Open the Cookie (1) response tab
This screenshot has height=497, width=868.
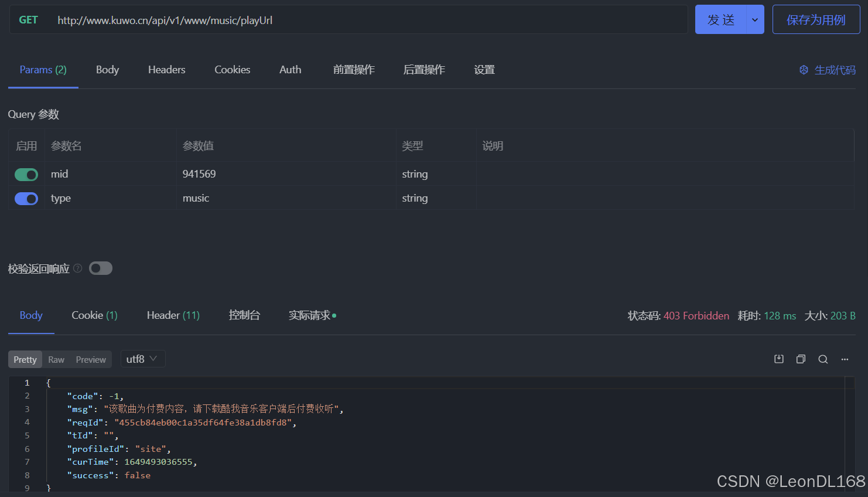(x=94, y=315)
